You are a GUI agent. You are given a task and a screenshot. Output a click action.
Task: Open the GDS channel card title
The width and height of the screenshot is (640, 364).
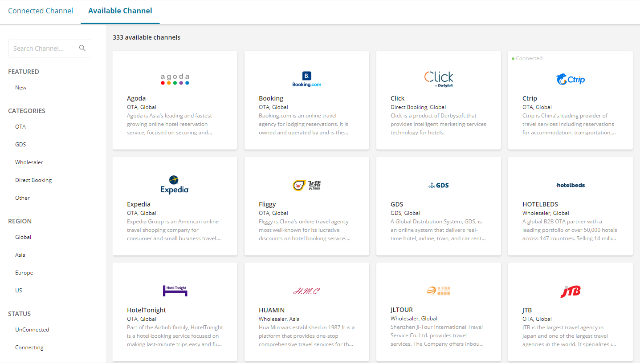pos(397,204)
